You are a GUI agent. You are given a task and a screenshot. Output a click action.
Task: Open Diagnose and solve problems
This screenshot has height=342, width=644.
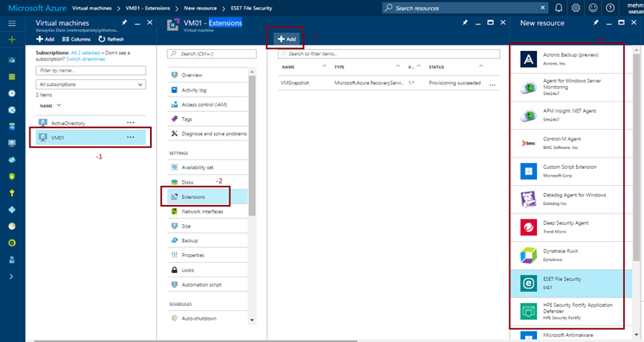coord(208,134)
